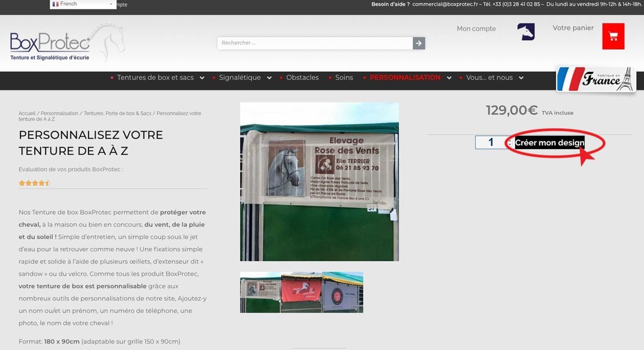Expand the PERSONNALISATION menu chevron
The width and height of the screenshot is (644, 350).
coord(449,78)
